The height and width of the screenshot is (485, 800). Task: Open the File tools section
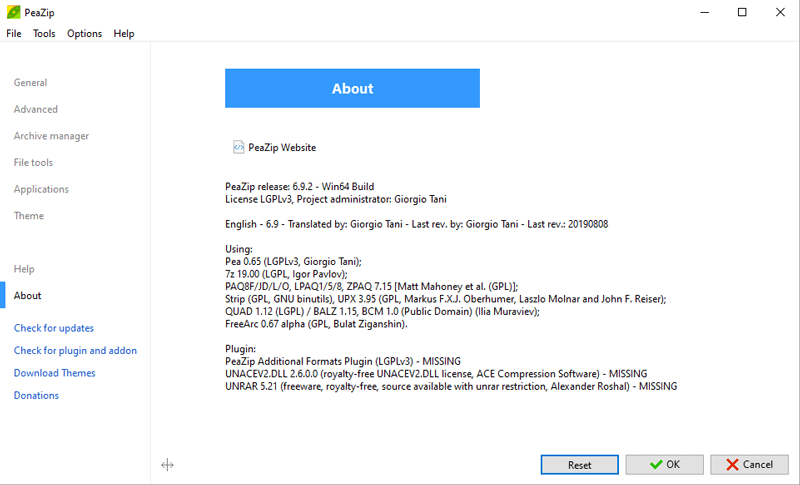pos(33,162)
